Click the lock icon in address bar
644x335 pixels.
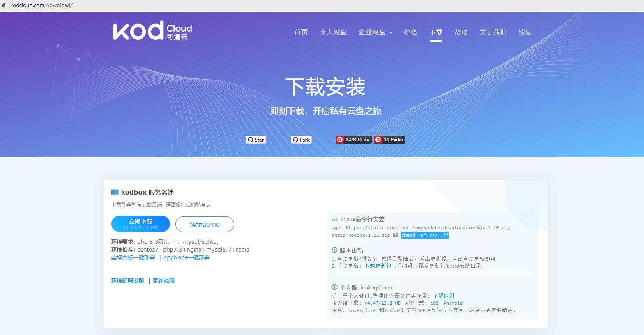point(4,5)
